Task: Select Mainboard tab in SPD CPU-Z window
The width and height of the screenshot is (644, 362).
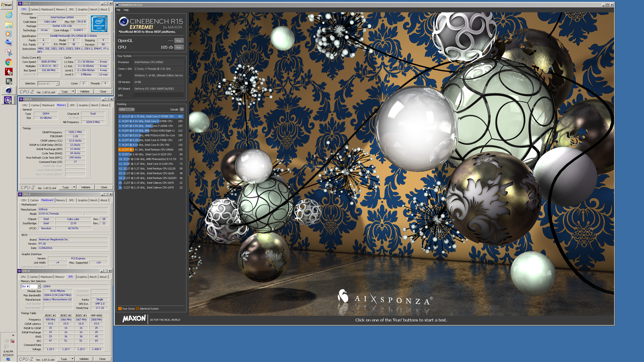Action: (46, 277)
